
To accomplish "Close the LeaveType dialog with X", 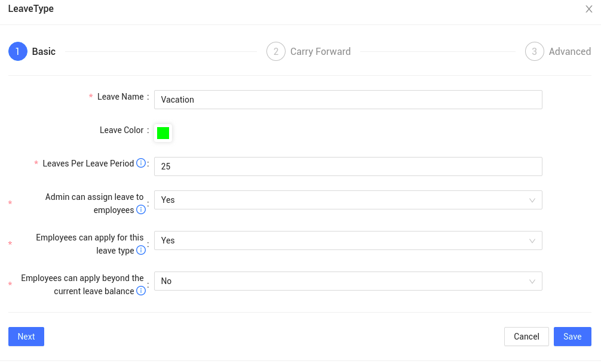I will 589,9.
